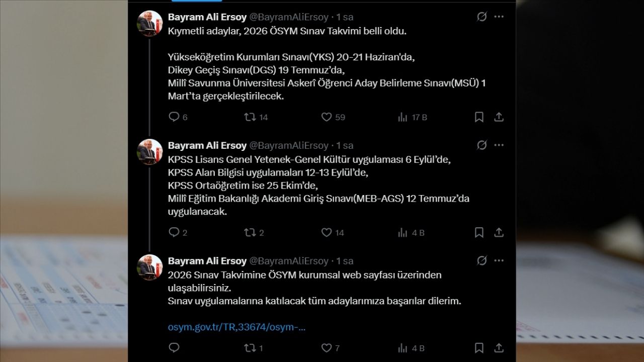This screenshot has height=362, width=644.
Task: Open Grok analysis on the last tweet
Action: 482,260
